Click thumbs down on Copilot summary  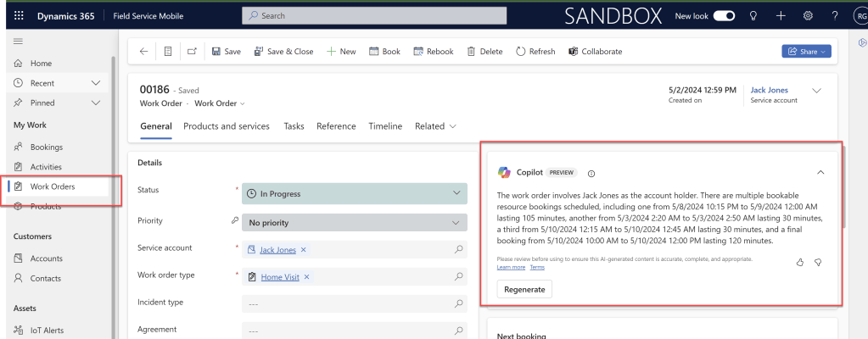(x=818, y=263)
